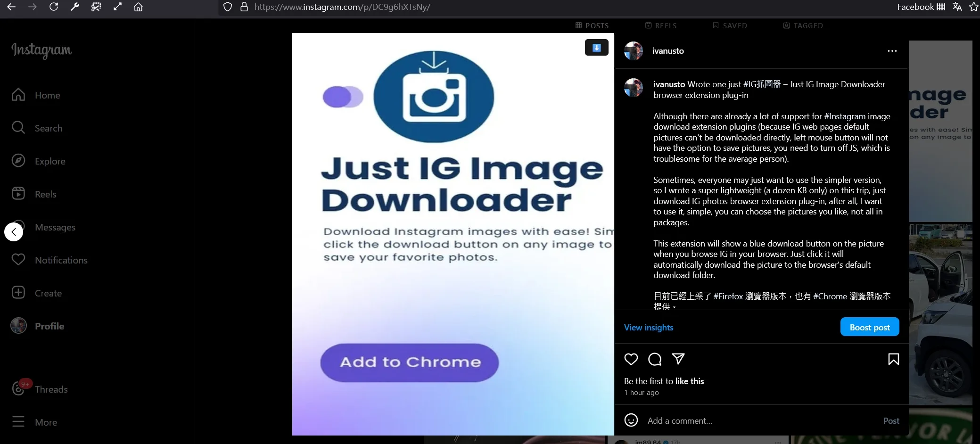Open Reels in sidebar
The width and height of the screenshot is (980, 444).
[33, 194]
